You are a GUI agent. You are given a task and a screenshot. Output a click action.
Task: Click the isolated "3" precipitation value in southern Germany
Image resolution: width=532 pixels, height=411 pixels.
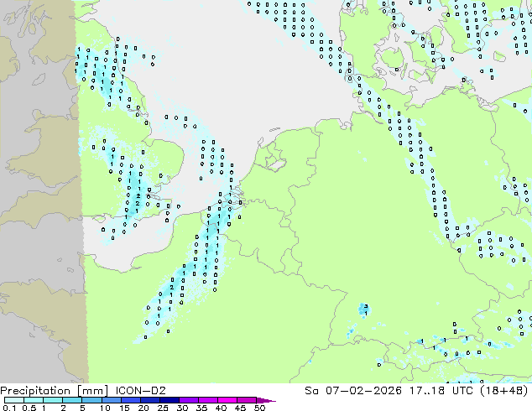tap(366, 306)
